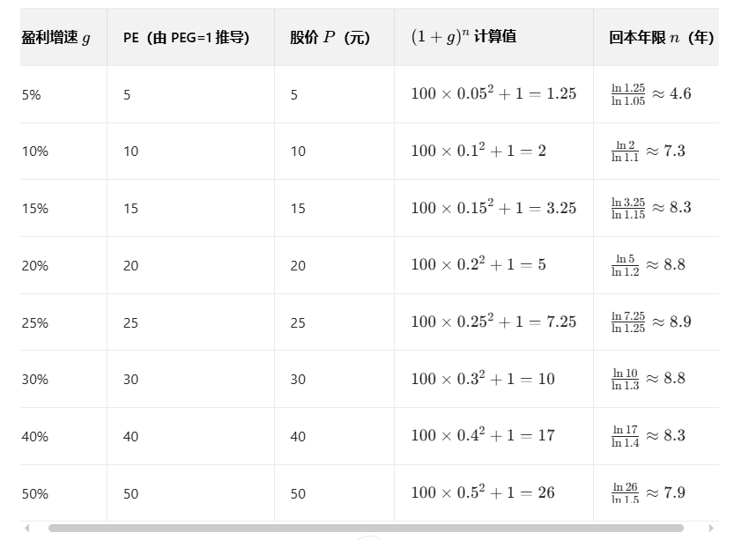Screen dimensions: 756x540
Task: Select the 5% growth rate cell
Action: click(32, 95)
